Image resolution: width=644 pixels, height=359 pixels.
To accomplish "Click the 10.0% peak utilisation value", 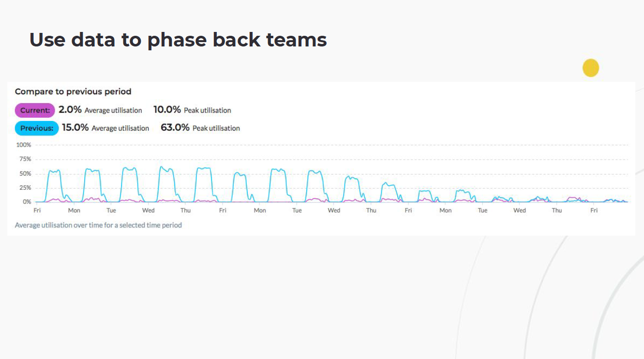I will click(167, 110).
